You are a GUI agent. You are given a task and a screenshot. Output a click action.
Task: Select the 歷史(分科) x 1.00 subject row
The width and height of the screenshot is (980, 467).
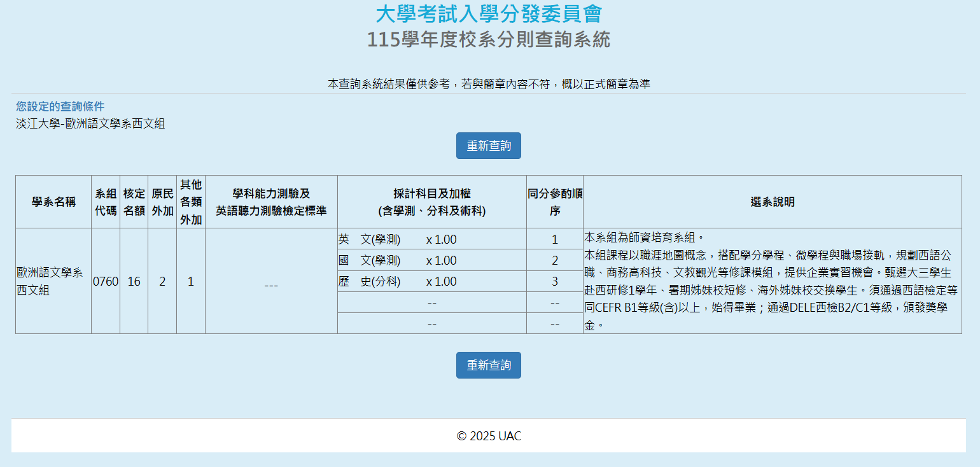point(398,281)
